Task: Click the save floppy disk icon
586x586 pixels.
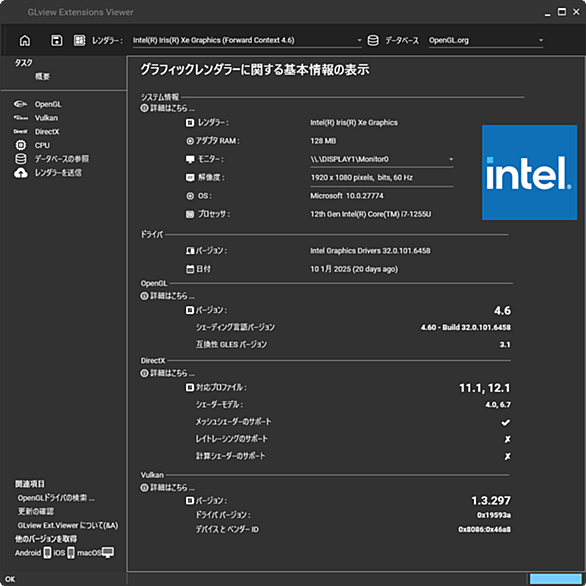Action: click(x=57, y=40)
